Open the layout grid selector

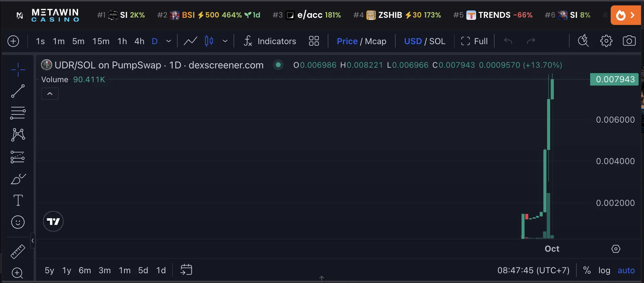click(314, 41)
